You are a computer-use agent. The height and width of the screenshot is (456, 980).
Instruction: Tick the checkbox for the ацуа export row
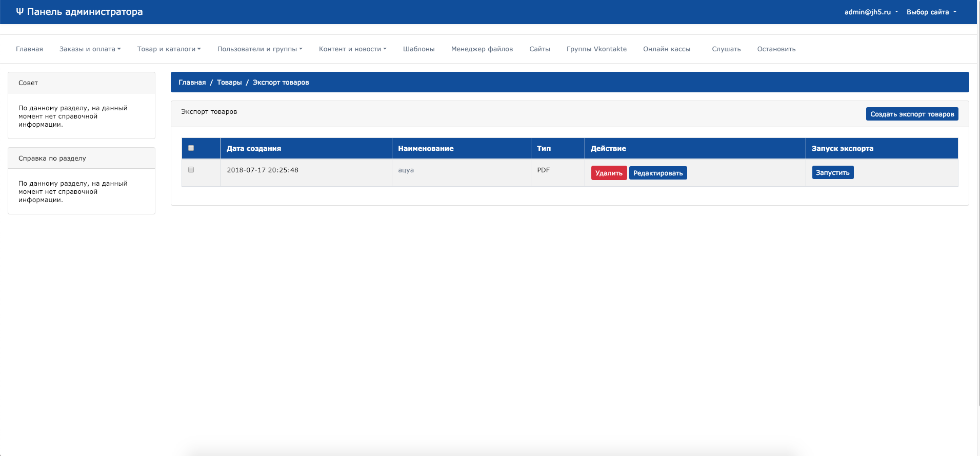pos(191,170)
